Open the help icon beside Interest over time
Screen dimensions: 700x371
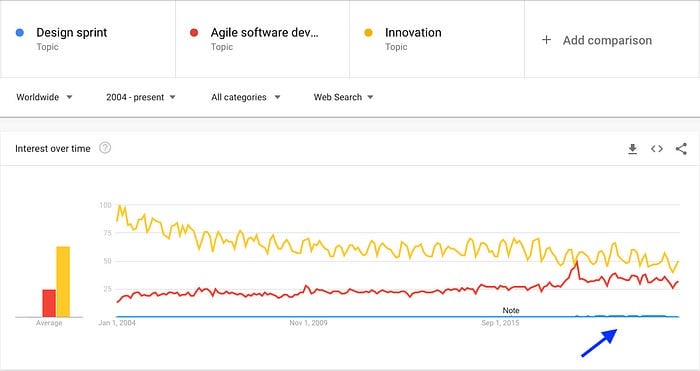click(x=105, y=148)
